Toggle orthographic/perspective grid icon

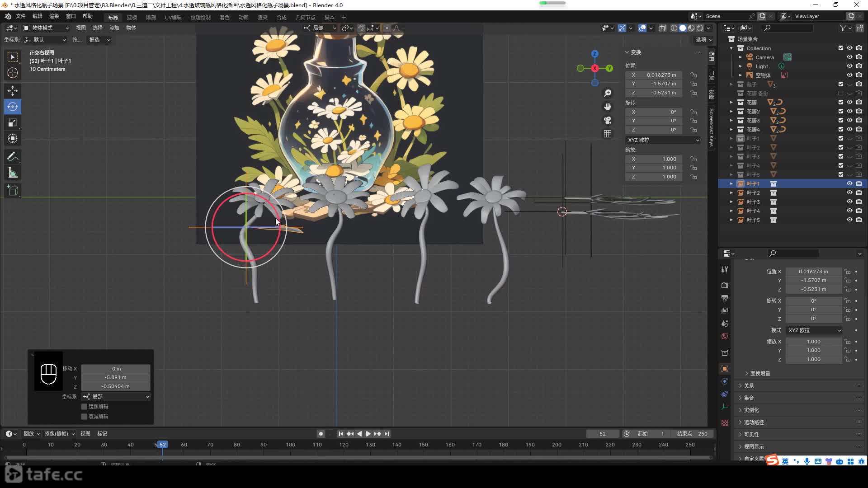point(608,134)
